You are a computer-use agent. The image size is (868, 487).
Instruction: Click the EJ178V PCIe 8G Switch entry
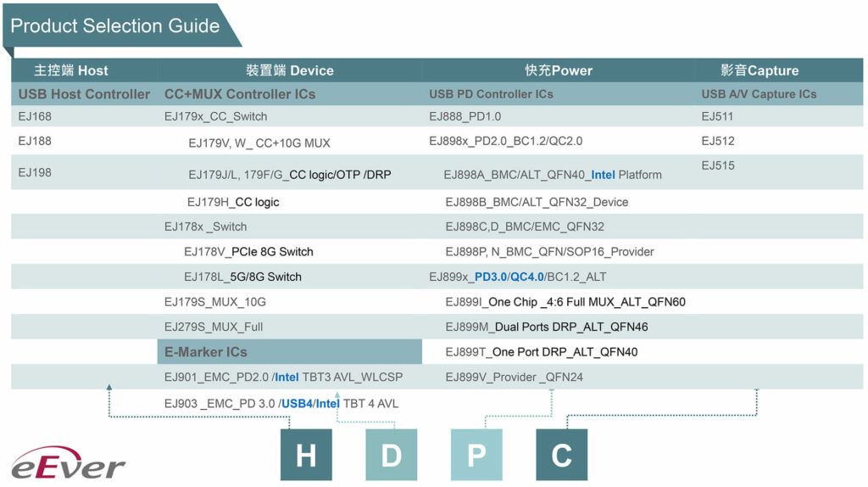click(x=248, y=252)
